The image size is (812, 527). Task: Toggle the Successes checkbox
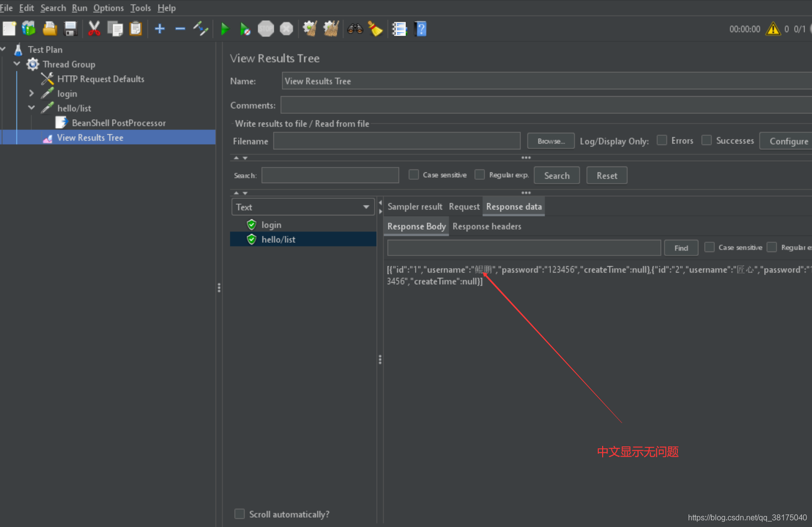tap(706, 141)
